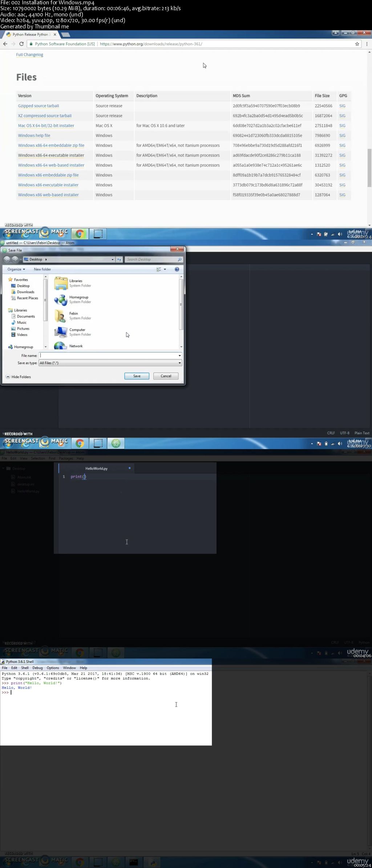Click Chrome's forward arrow
This screenshot has width=372, height=868.
13,44
